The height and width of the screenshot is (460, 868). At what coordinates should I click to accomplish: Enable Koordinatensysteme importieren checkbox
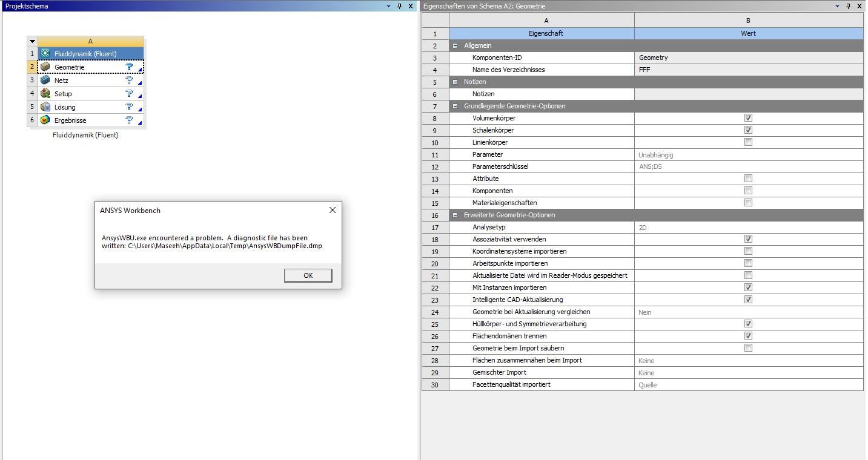click(748, 251)
